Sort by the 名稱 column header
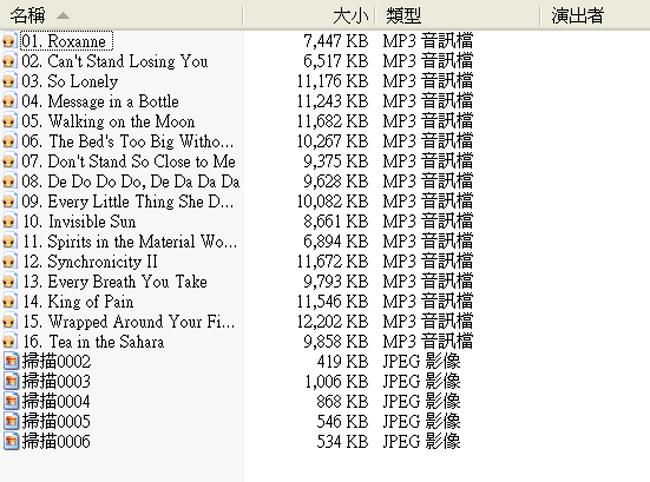The image size is (650, 482). 121,16
